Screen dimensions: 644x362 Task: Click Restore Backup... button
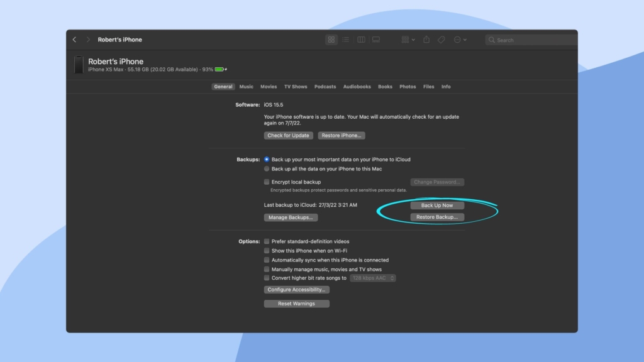coord(437,217)
